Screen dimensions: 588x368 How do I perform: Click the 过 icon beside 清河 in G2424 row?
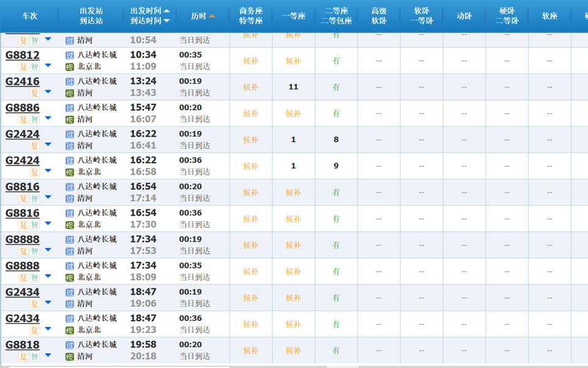pos(70,146)
